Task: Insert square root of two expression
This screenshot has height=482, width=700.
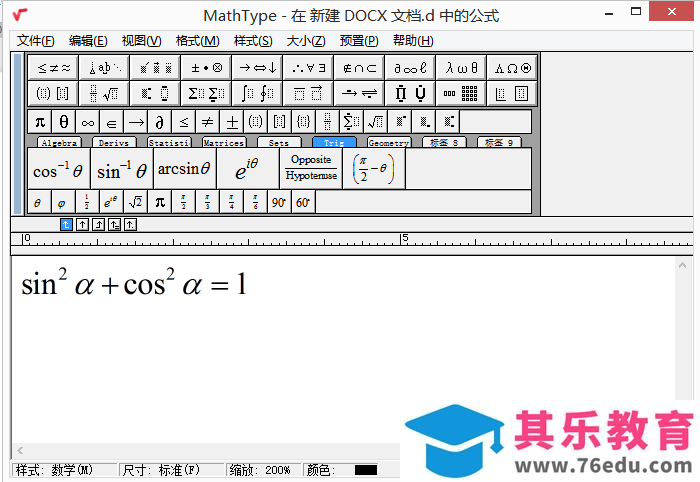Action: [x=135, y=202]
